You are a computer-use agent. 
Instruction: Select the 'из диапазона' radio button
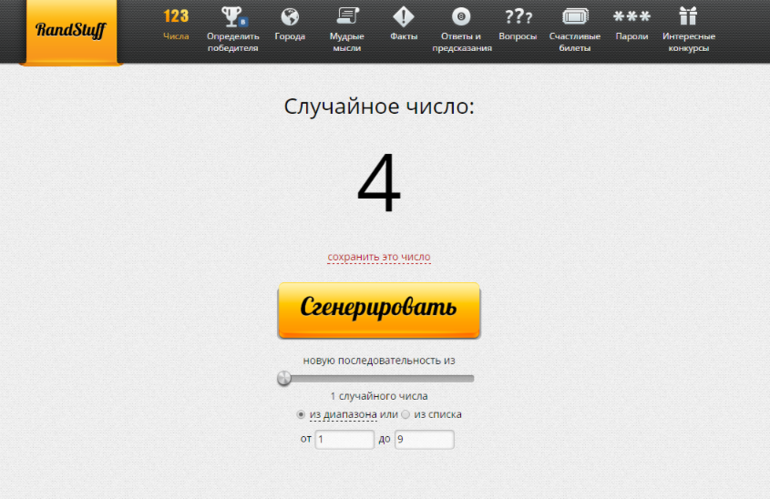(x=301, y=414)
